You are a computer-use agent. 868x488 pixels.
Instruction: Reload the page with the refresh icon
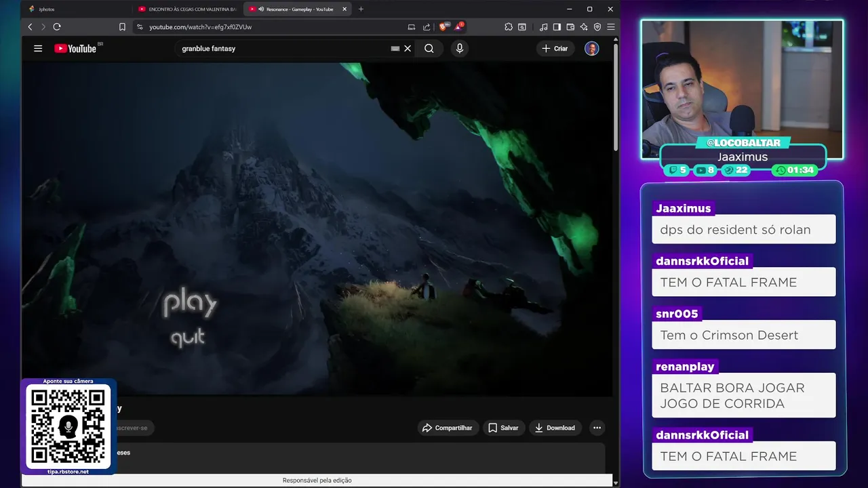point(57,27)
